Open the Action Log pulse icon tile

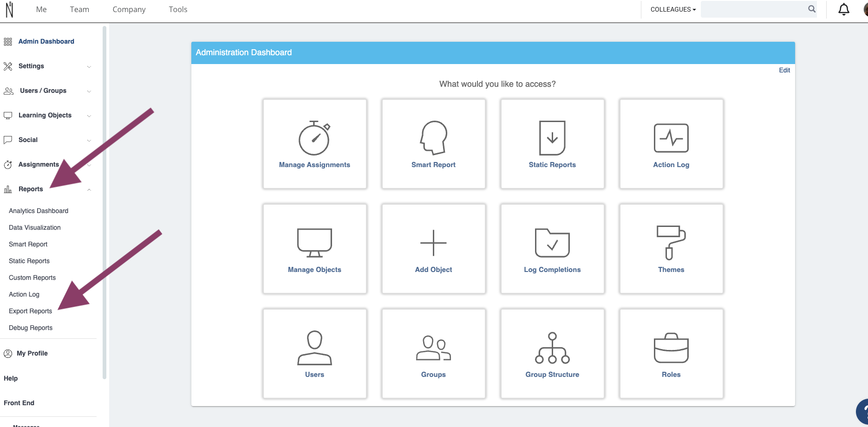[671, 144]
